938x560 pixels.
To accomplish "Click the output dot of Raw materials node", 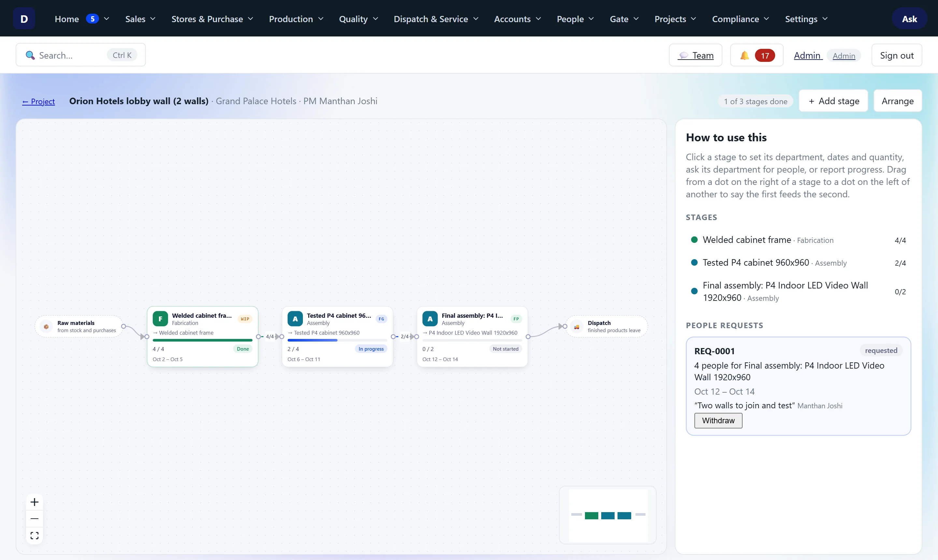I will (123, 327).
